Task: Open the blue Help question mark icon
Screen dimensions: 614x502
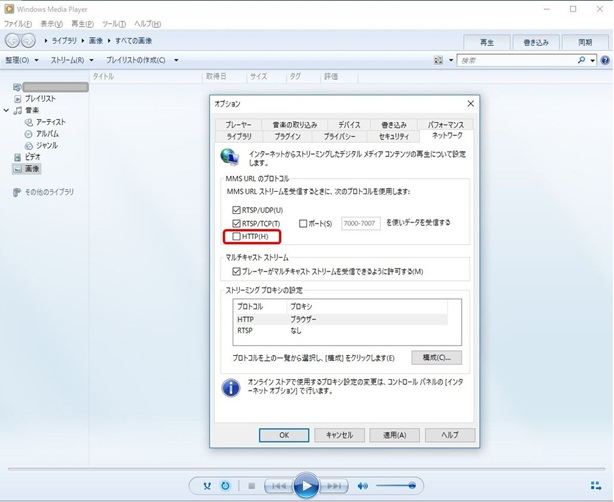Action: point(605,60)
